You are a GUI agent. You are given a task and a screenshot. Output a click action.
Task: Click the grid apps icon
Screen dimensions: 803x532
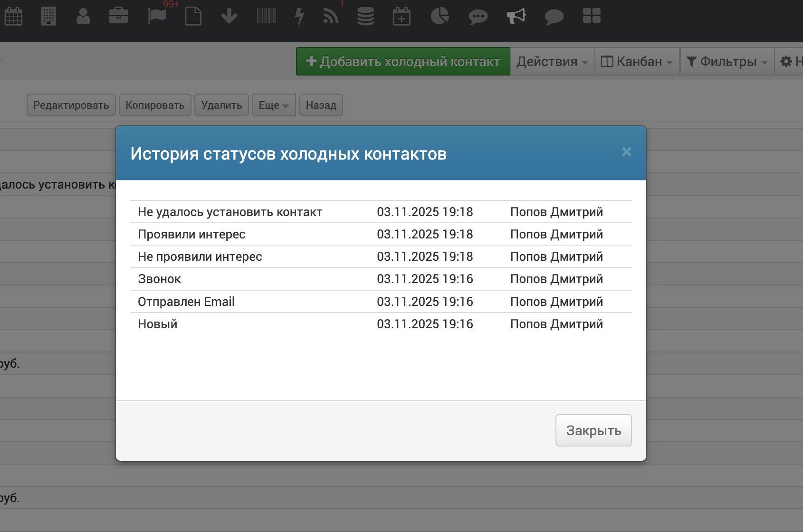coord(592,16)
